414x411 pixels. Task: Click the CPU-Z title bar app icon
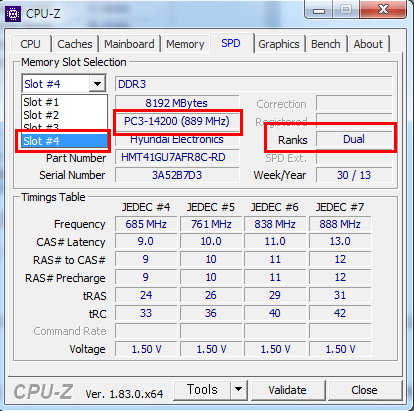(x=13, y=14)
